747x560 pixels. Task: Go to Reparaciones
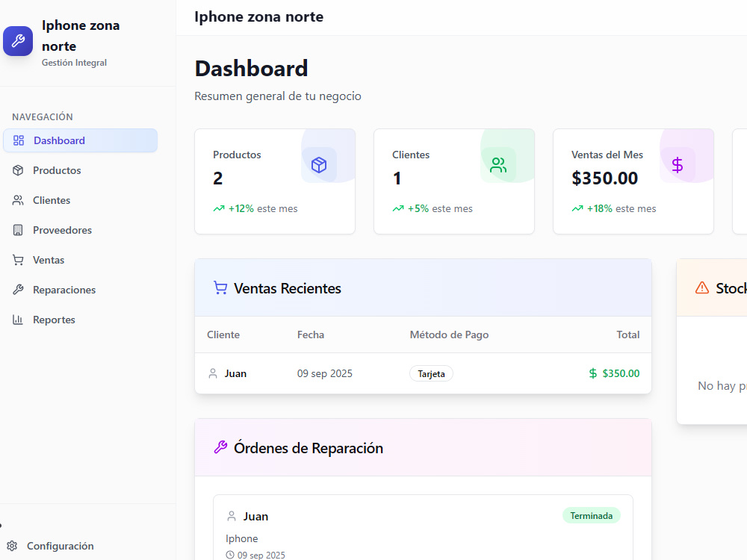(81, 290)
